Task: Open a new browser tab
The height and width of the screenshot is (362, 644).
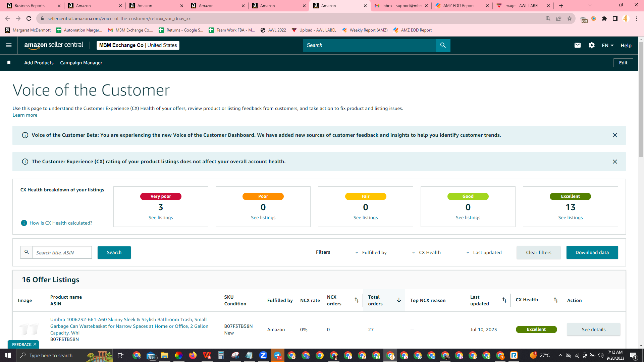Action: (x=561, y=6)
